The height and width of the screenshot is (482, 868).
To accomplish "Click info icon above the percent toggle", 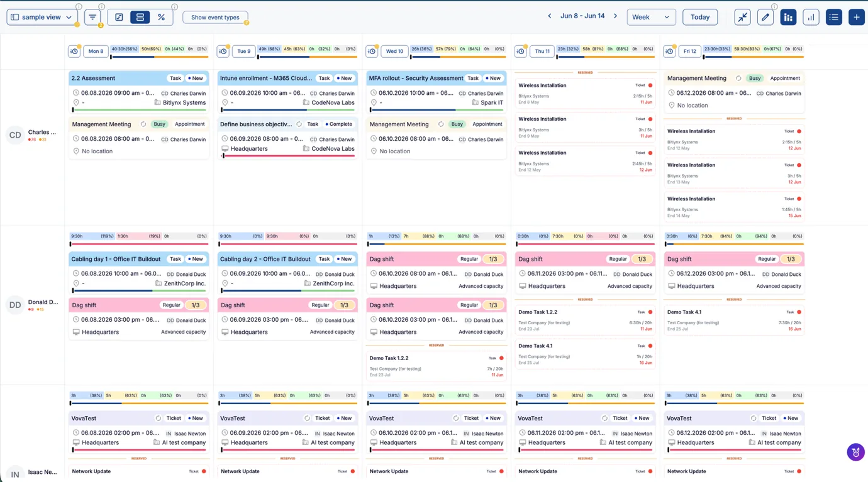I will pyautogui.click(x=174, y=7).
